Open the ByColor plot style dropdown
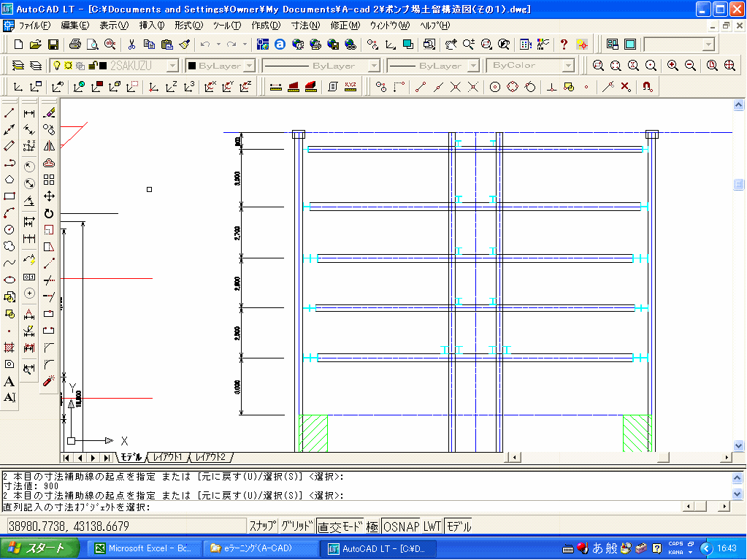The width and height of the screenshot is (747, 560). [568, 65]
